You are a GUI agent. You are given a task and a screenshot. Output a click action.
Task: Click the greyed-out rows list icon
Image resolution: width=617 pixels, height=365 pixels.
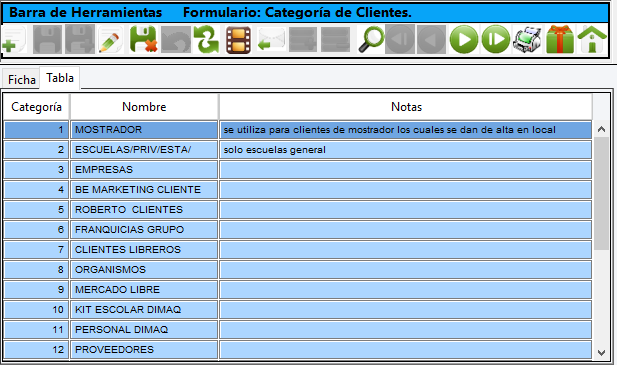click(x=335, y=39)
